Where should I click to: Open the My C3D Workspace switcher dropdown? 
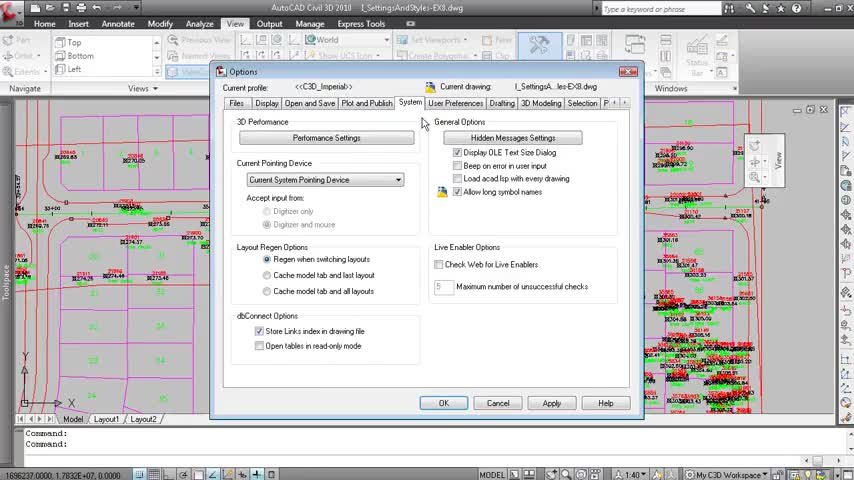tap(727, 475)
